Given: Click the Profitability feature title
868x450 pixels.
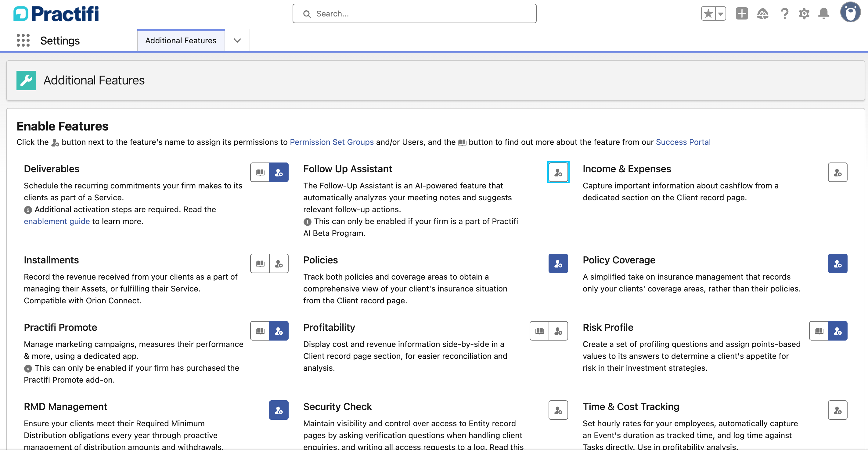Looking at the screenshot, I should (x=329, y=327).
